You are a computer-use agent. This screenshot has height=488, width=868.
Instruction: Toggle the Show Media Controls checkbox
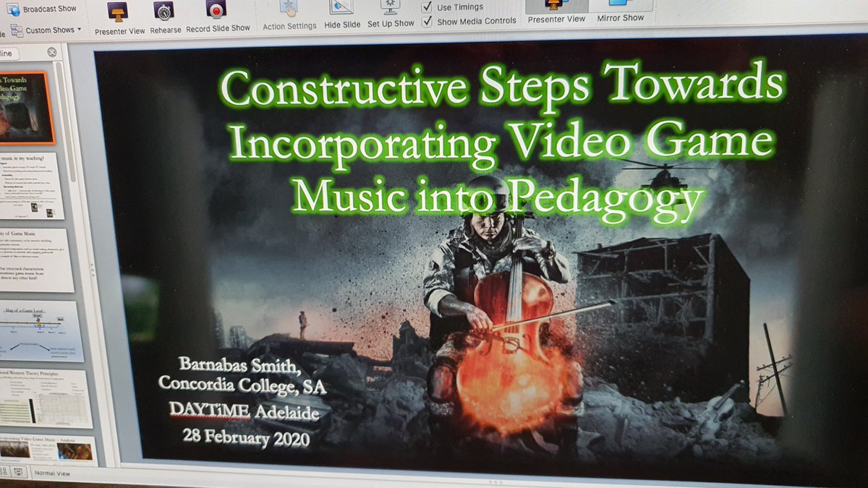pyautogui.click(x=427, y=22)
